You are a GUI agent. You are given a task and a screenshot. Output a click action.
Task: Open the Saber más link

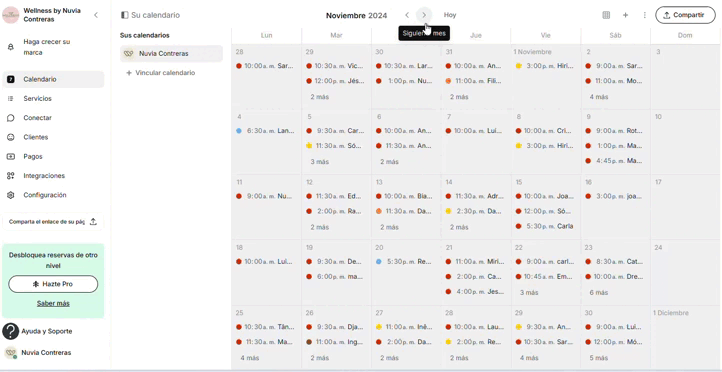pos(53,303)
